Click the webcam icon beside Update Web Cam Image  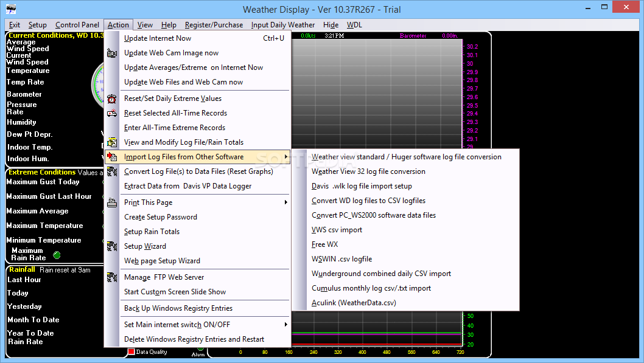(x=112, y=53)
